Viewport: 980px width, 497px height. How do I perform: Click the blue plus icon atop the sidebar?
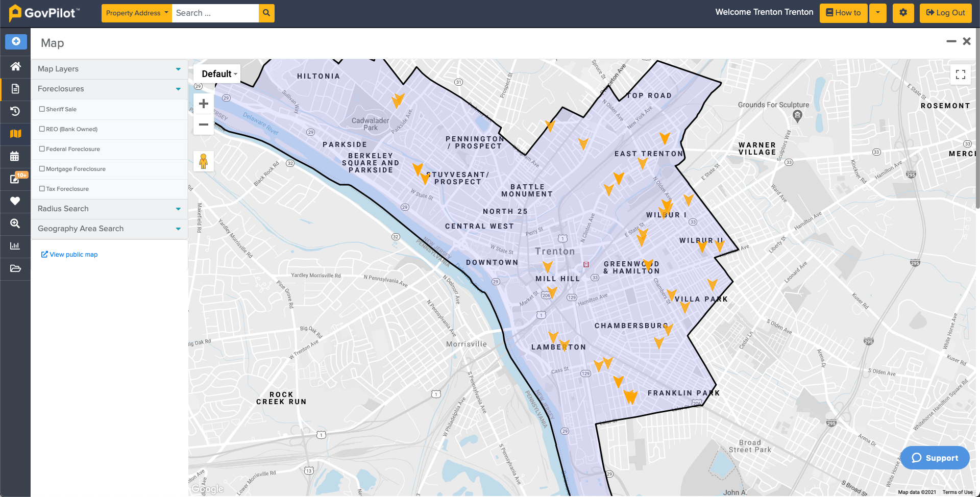(16, 42)
